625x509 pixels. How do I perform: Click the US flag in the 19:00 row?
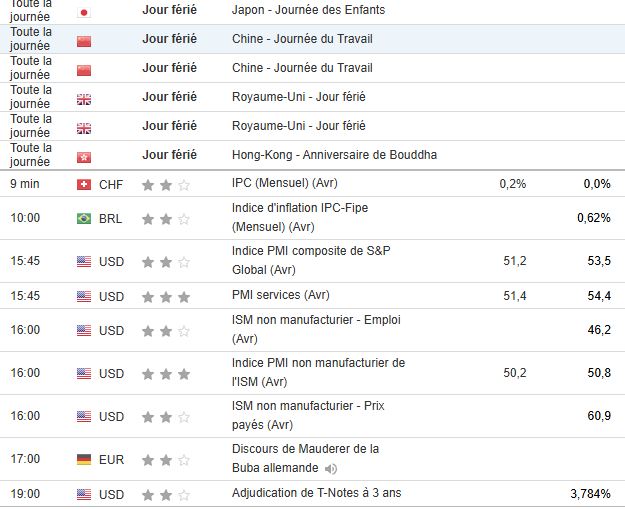pos(84,493)
